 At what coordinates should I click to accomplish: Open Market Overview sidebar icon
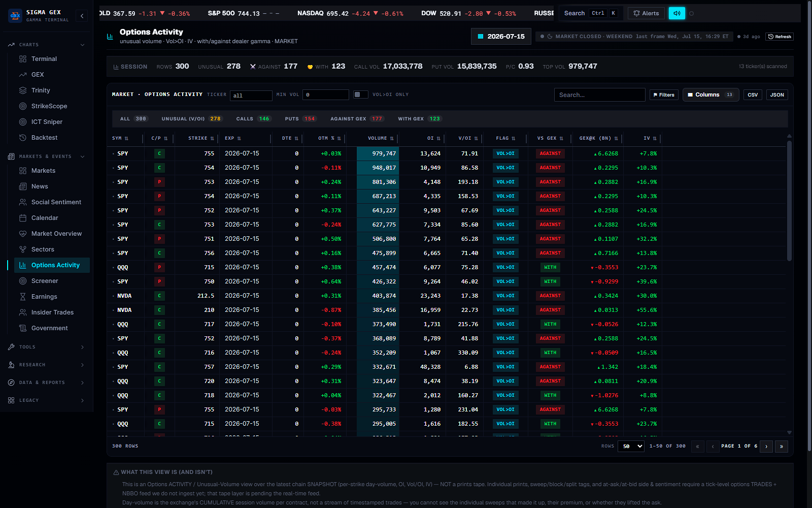23,234
